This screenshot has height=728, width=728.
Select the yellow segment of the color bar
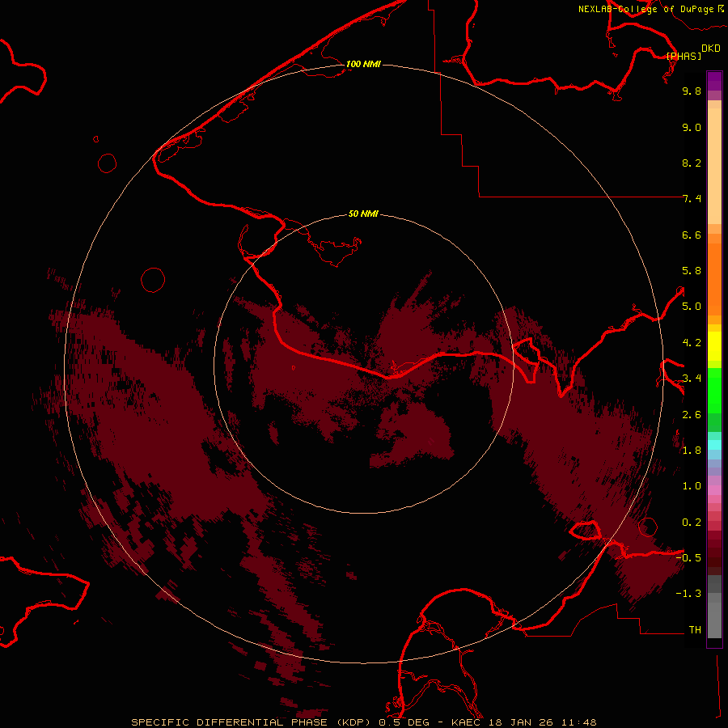(714, 346)
